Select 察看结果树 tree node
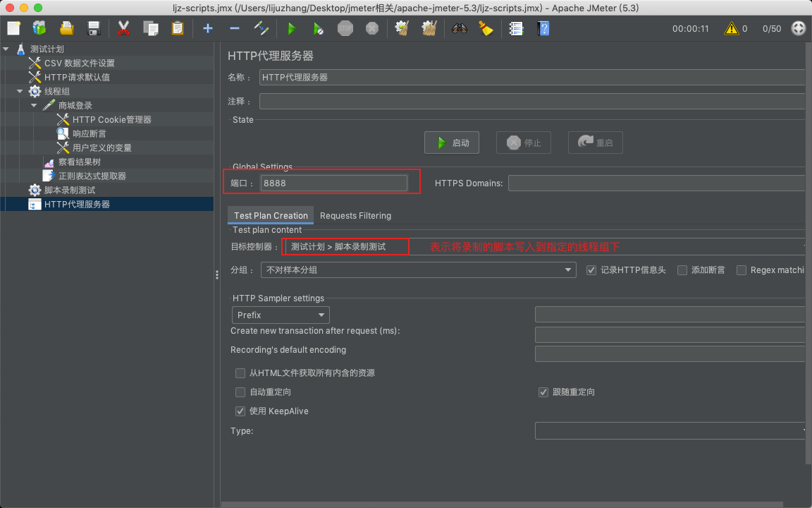Screen dimensions: 812x508 coord(79,162)
